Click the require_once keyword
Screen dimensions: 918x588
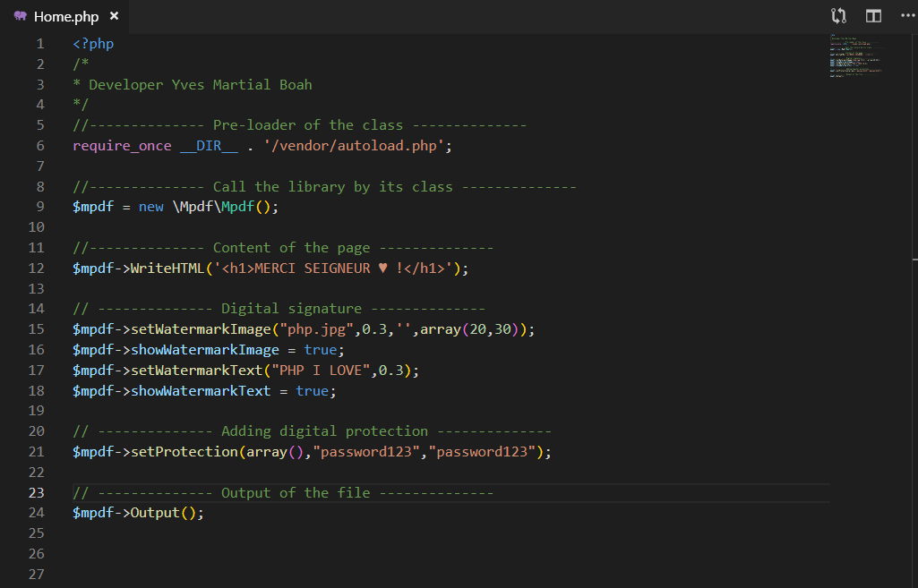click(122, 146)
